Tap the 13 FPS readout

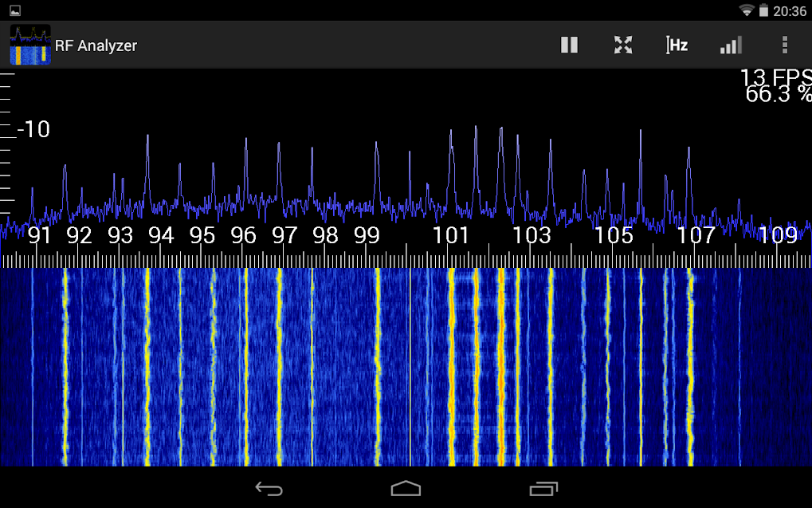(x=775, y=78)
